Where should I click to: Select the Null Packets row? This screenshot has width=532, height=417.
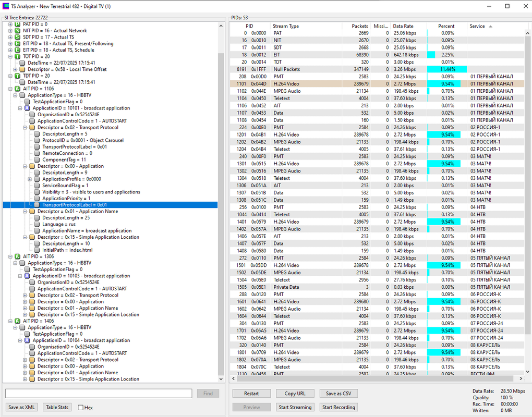coord(377,69)
